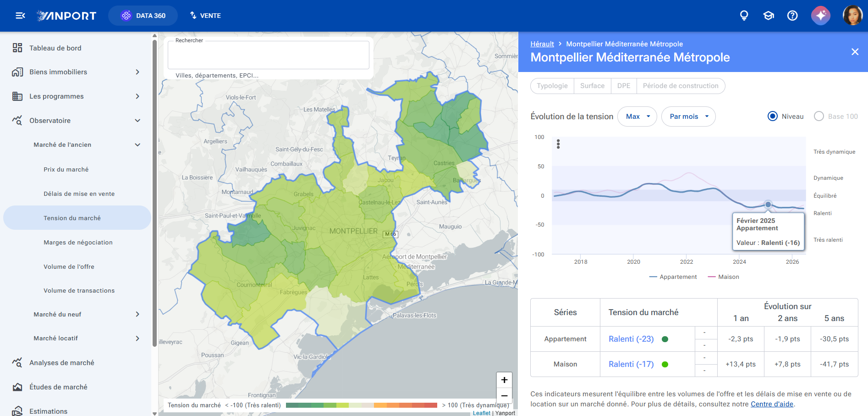Open the user profile avatar
The image size is (868, 416).
click(x=853, y=16)
